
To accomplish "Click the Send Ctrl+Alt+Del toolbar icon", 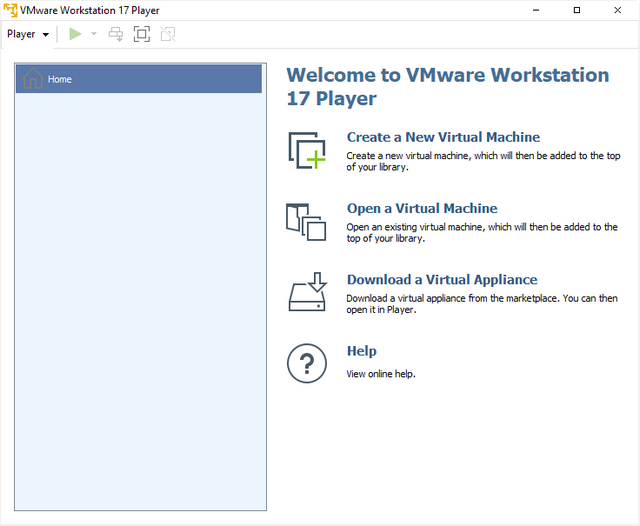I will click(x=116, y=34).
